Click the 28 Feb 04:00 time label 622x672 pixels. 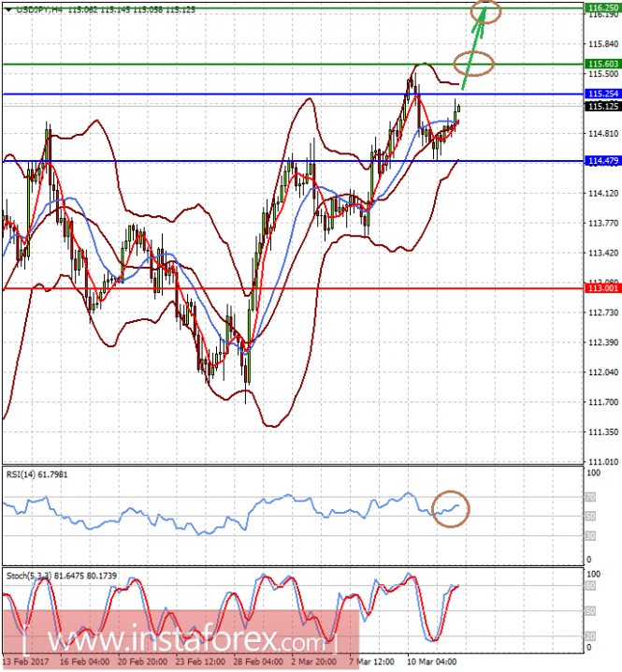tap(258, 662)
